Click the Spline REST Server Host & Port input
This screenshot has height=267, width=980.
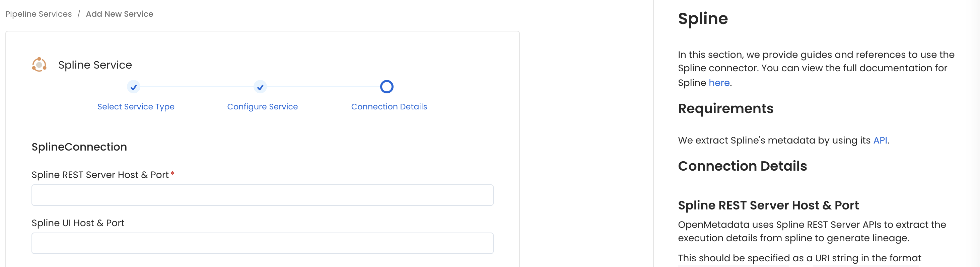(x=263, y=195)
